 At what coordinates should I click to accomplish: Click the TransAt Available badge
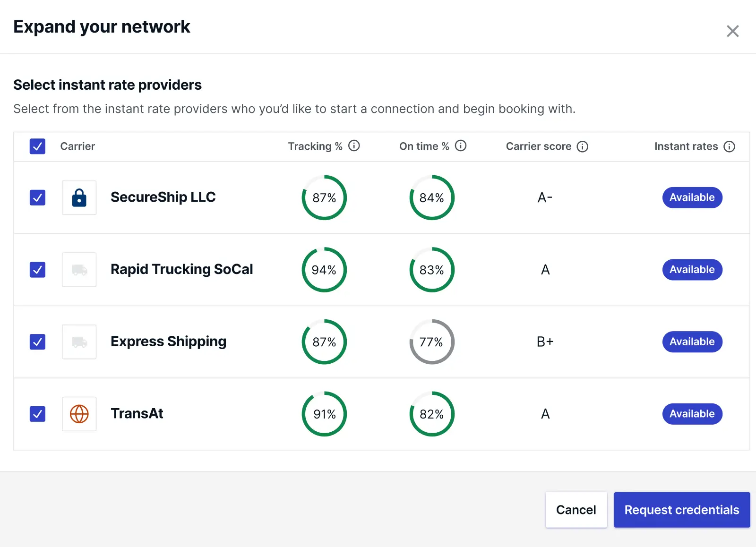(x=692, y=414)
